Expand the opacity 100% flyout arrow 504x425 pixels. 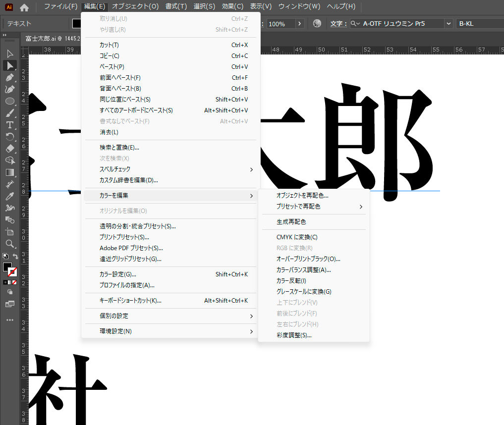coord(299,23)
